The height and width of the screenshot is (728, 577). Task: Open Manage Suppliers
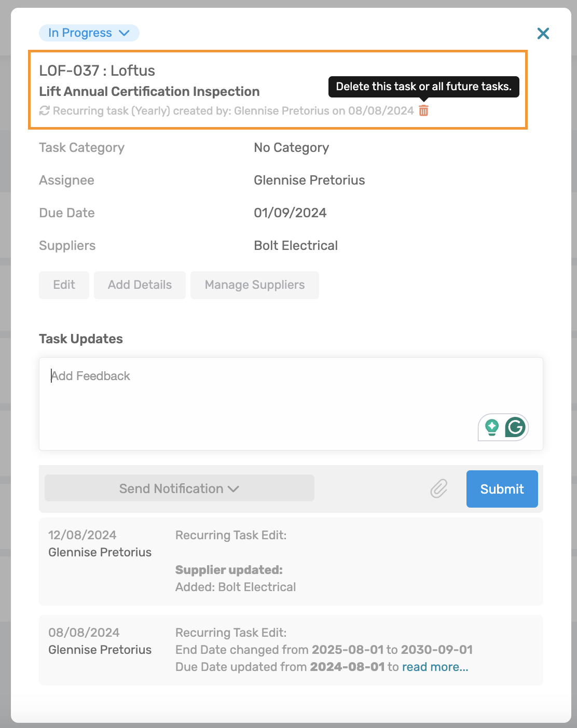click(255, 285)
